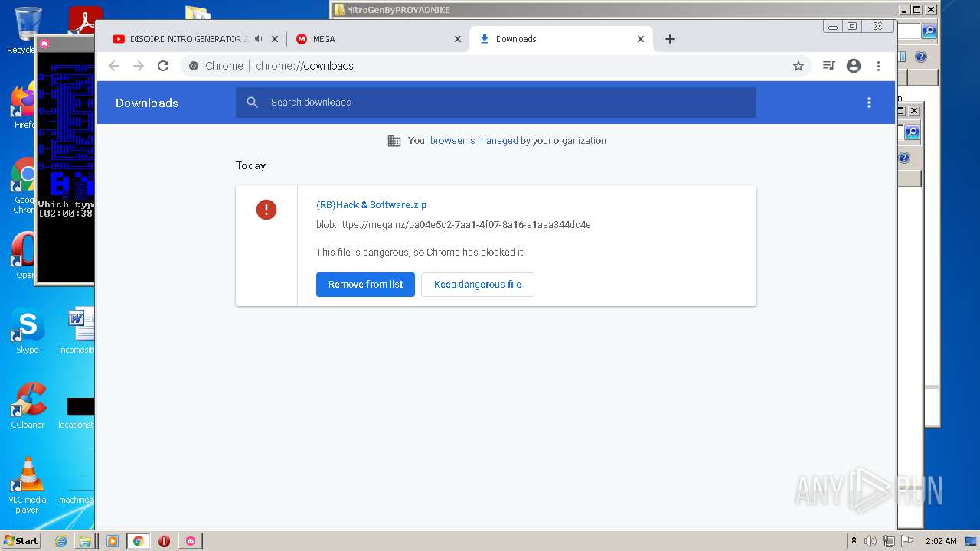This screenshot has height=551, width=980.
Task: Open Windows Explorer folder in taskbar
Action: 84,541
